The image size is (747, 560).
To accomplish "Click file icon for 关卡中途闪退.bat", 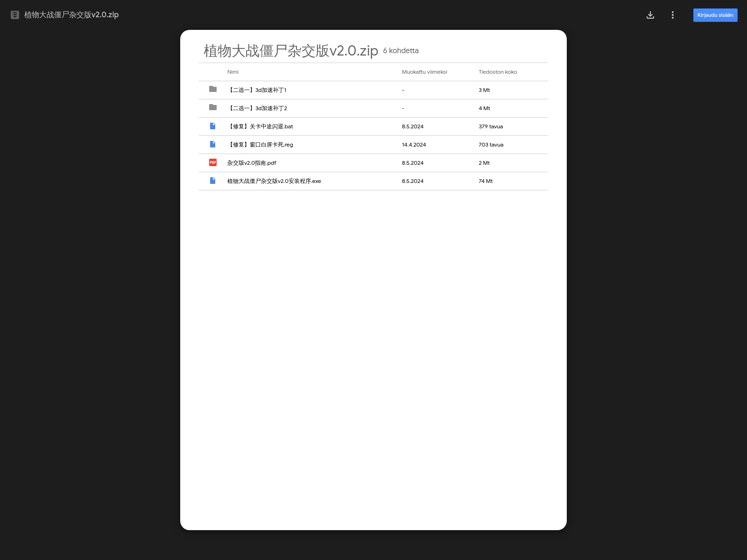I will [213, 126].
